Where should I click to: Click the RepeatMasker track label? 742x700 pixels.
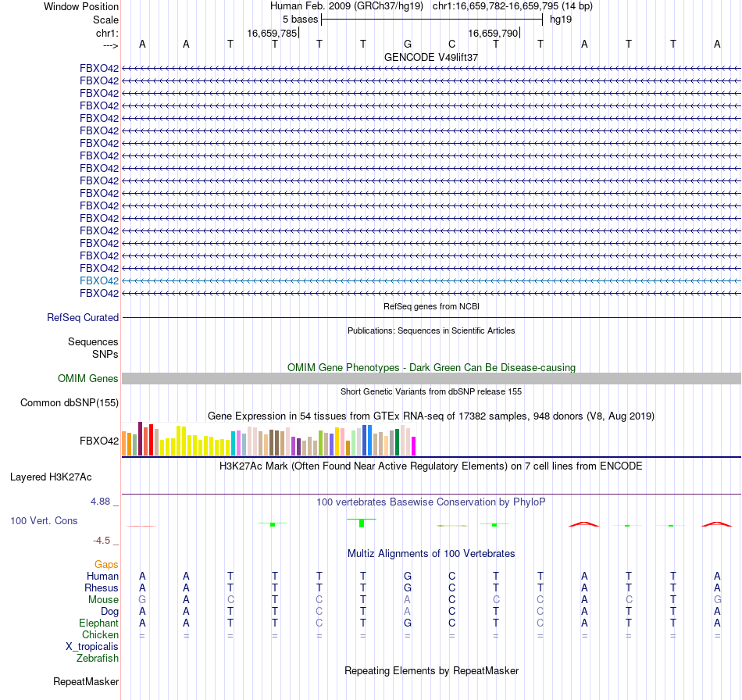(86, 681)
